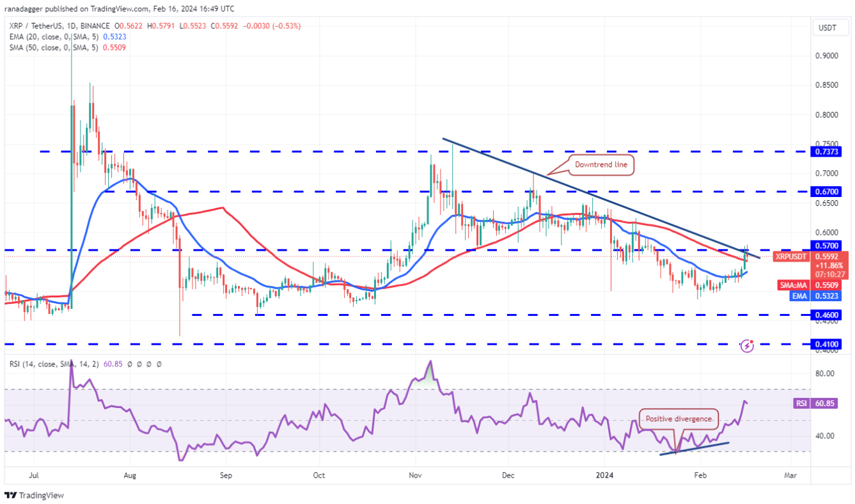Image resolution: width=855 pixels, height=504 pixels.
Task: Click the 0.7373 price level label
Action: [827, 152]
